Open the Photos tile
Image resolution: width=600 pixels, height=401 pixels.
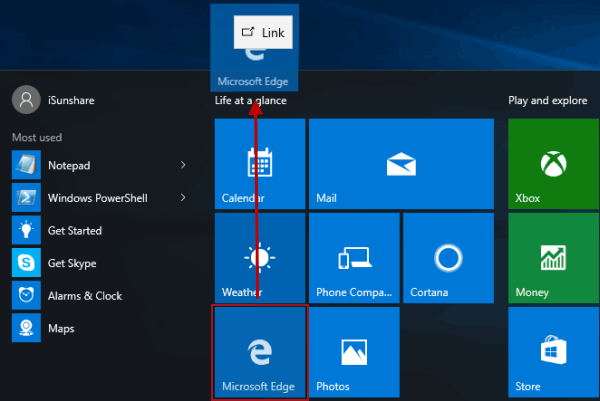(x=354, y=352)
